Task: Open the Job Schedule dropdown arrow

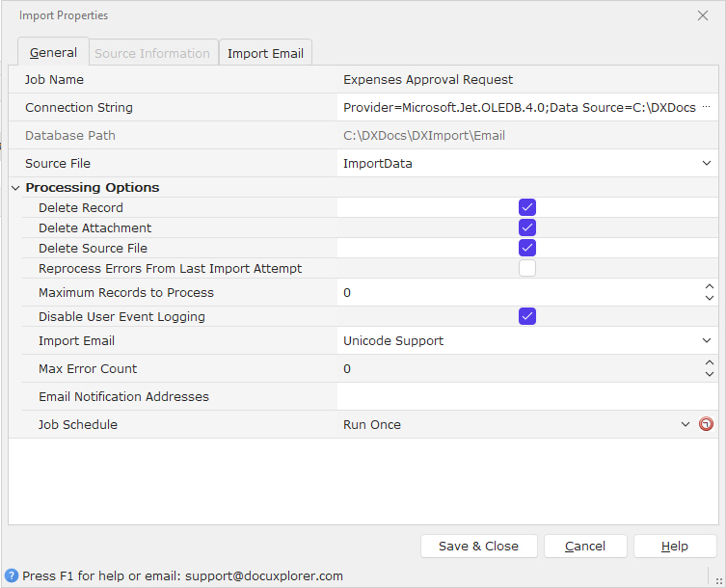Action: [x=686, y=424]
